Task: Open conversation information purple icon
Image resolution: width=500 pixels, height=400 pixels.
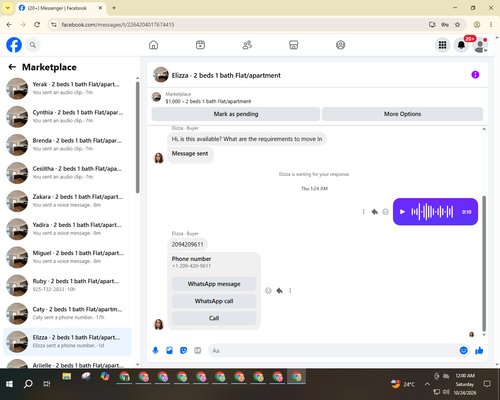Action: [x=475, y=75]
